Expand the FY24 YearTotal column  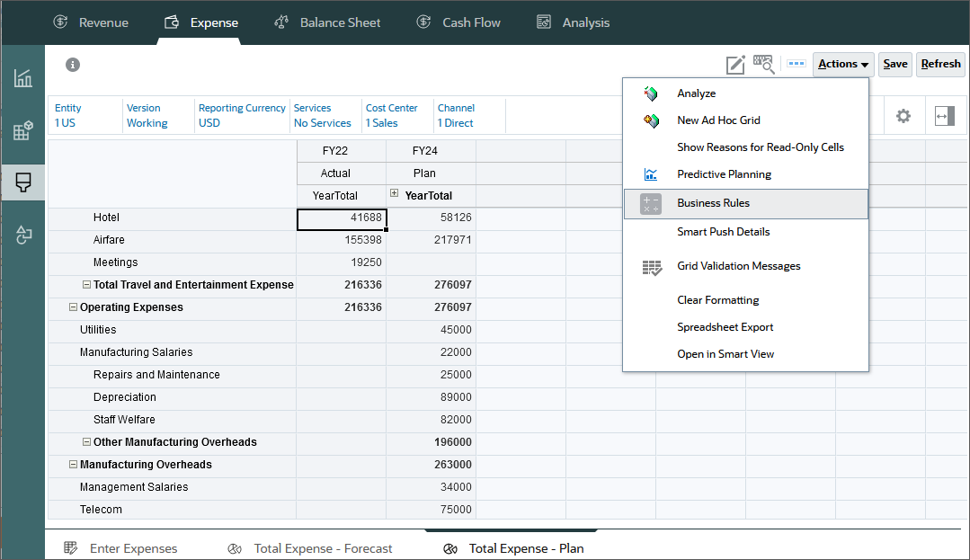[394, 195]
